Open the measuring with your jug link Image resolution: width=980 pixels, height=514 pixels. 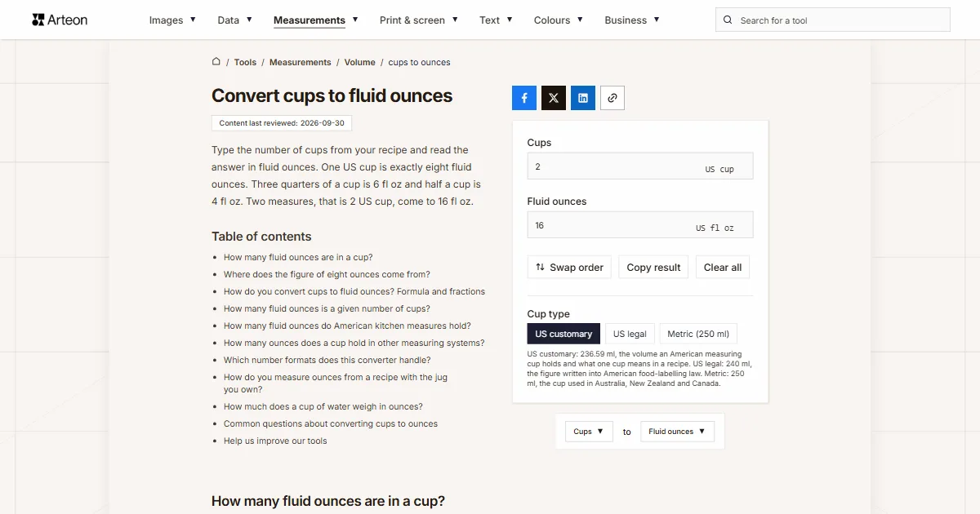tap(336, 383)
